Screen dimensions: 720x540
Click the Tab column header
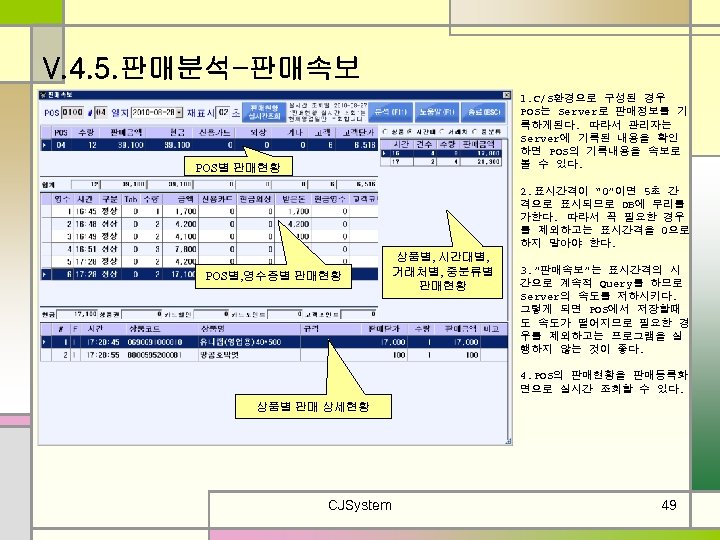coord(130,199)
